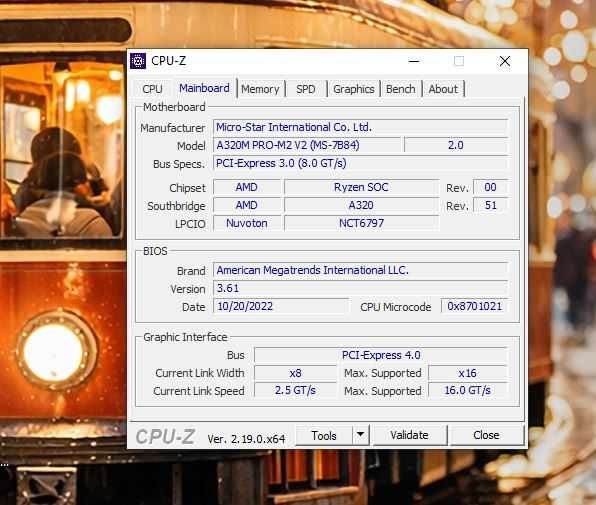Click the Graphic Interface Bus PCI-Express 4.0 value
This screenshot has height=505, width=596.
(x=381, y=355)
